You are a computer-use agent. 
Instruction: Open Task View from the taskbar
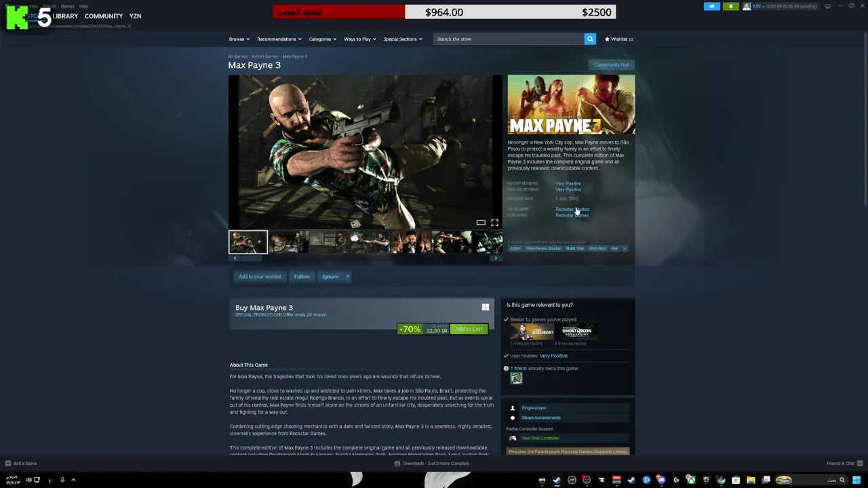coord(766,480)
